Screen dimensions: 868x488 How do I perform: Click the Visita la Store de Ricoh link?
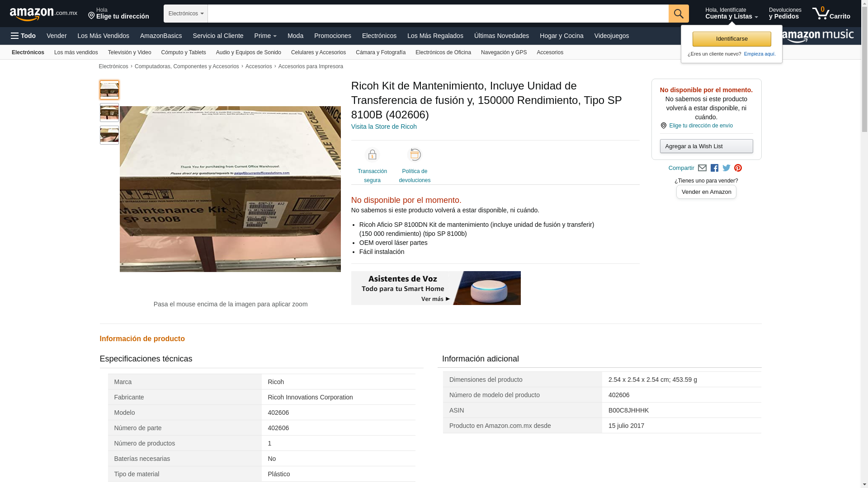(384, 127)
